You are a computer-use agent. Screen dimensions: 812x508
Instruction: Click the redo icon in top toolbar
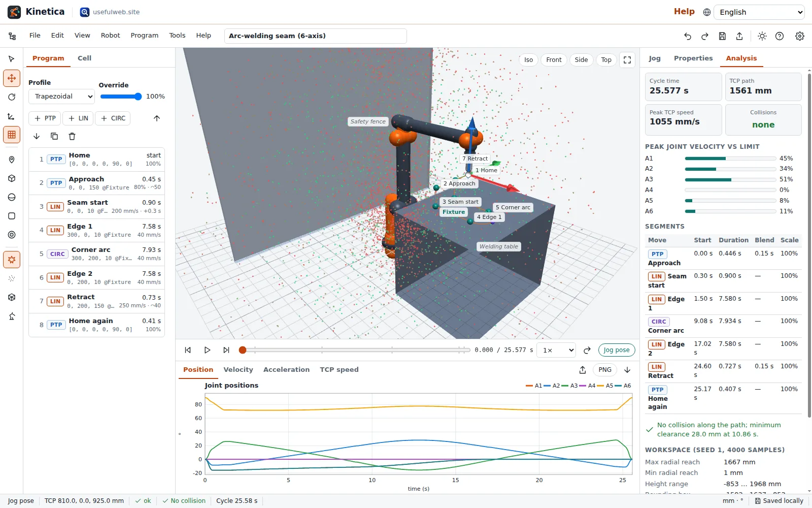coord(705,36)
